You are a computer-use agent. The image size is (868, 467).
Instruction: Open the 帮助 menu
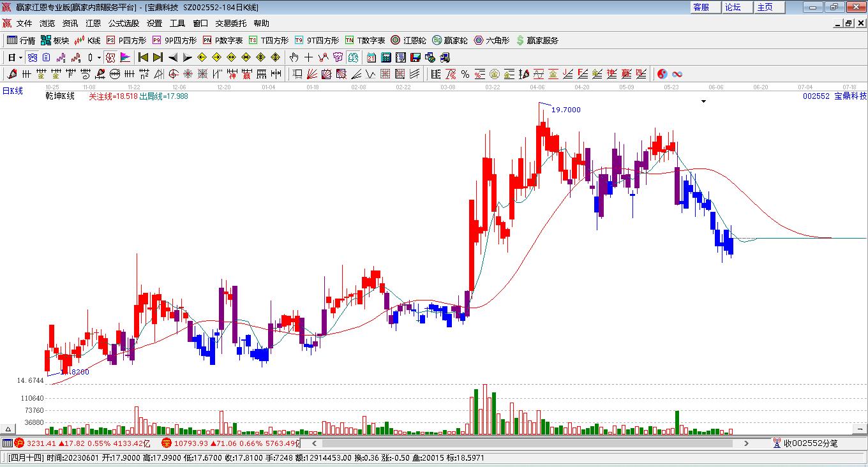pos(262,24)
